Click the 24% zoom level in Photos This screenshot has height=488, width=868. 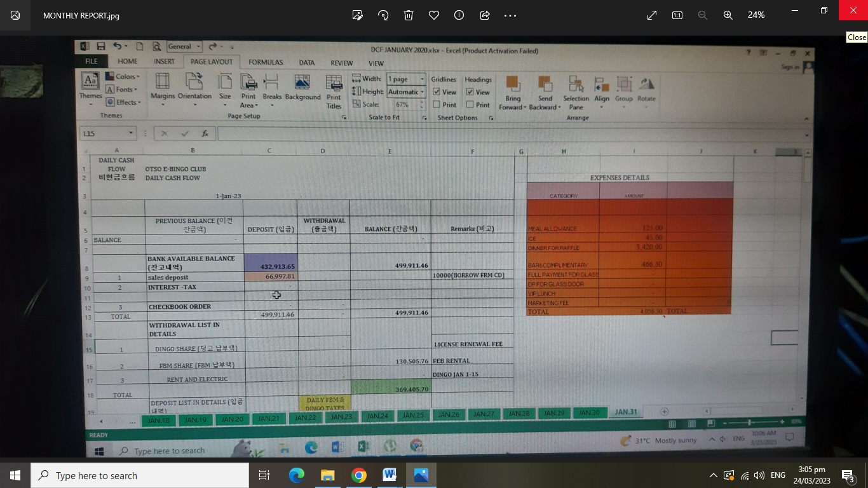click(756, 15)
